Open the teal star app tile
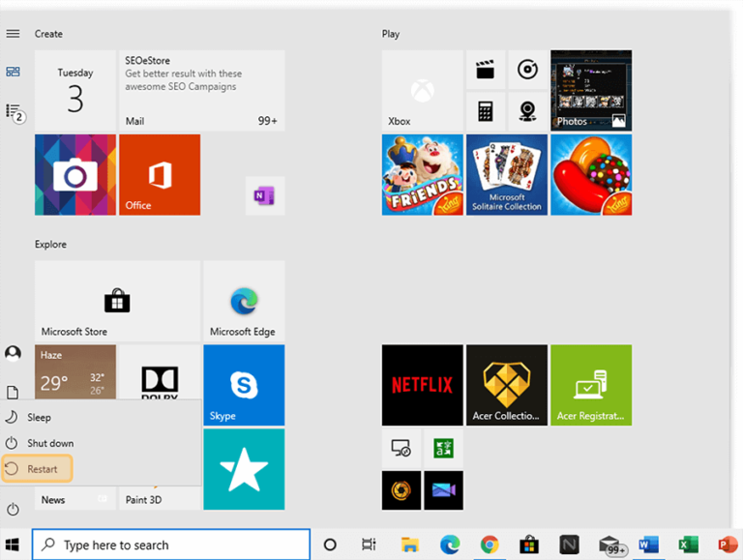 pos(244,469)
